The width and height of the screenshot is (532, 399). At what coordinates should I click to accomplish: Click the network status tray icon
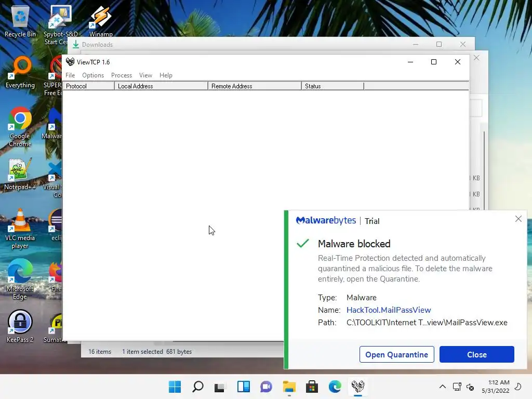[x=457, y=387]
